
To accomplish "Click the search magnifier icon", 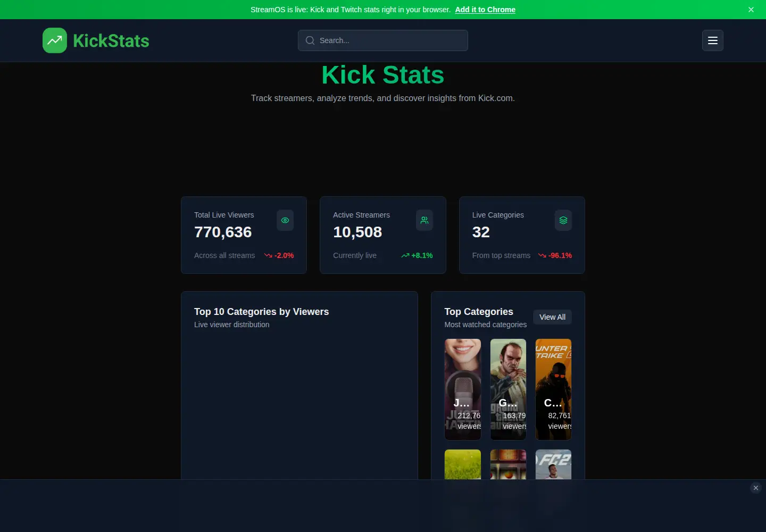I will pyautogui.click(x=310, y=40).
